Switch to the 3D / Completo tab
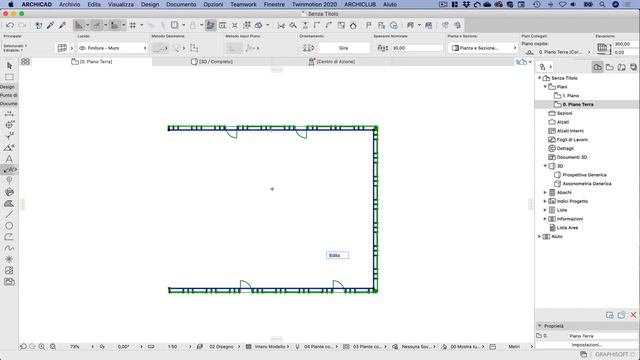Screen dimensions: 640x360 [x=212, y=62]
